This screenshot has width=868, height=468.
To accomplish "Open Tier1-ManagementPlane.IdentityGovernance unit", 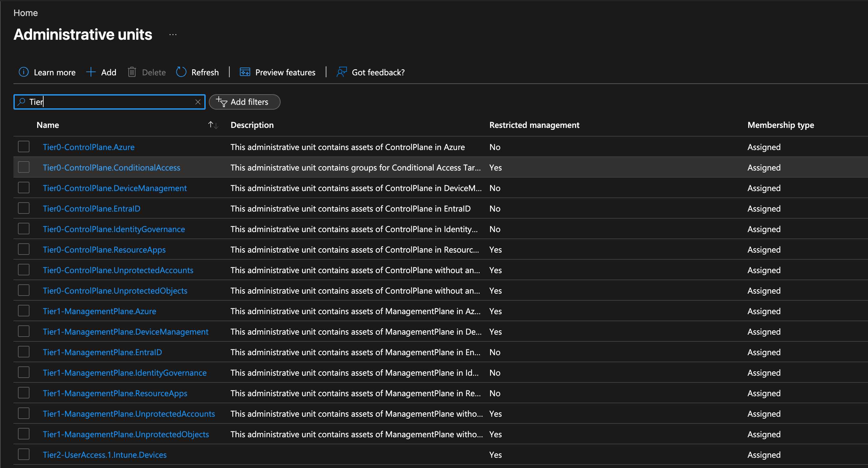I will [125, 373].
